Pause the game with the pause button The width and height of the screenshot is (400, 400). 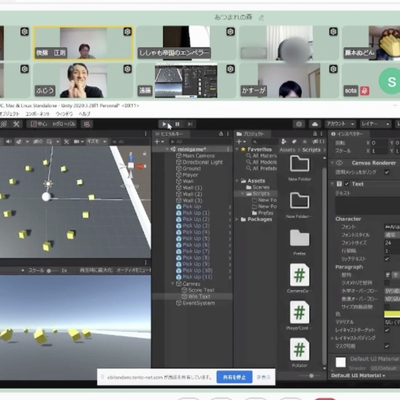point(177,124)
